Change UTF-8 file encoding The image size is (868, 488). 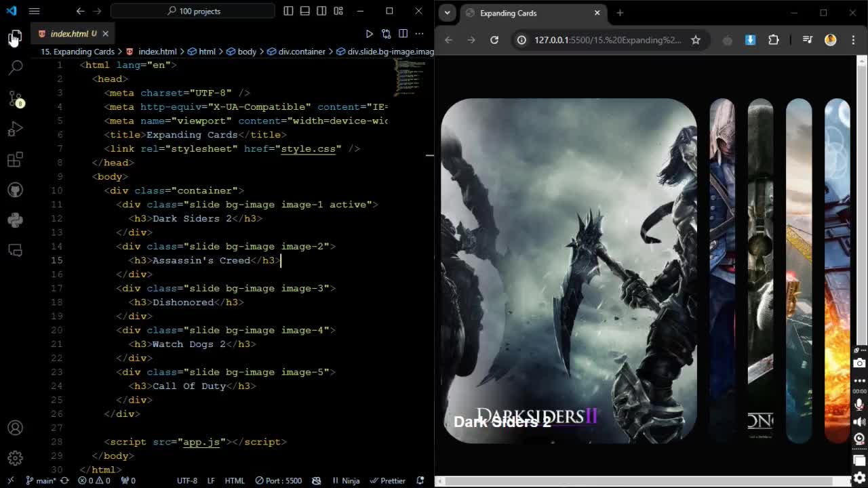(x=187, y=481)
